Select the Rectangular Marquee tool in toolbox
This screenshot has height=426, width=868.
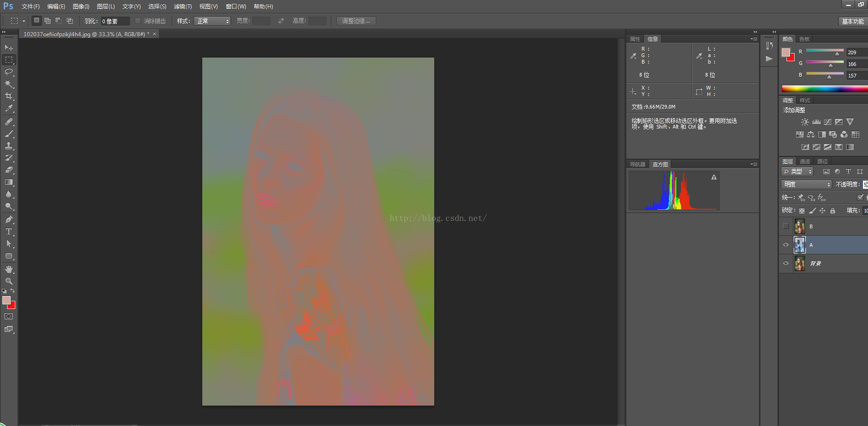tap(9, 60)
